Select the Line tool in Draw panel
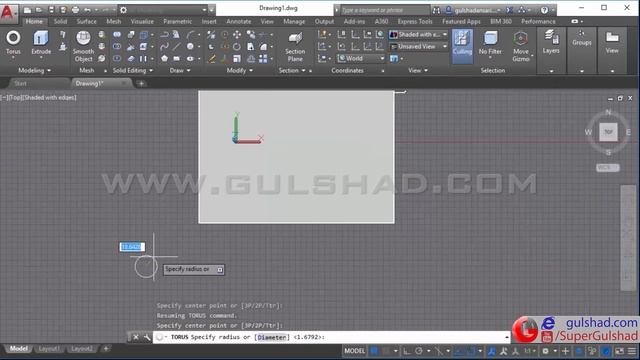The image size is (640, 360). (176, 47)
